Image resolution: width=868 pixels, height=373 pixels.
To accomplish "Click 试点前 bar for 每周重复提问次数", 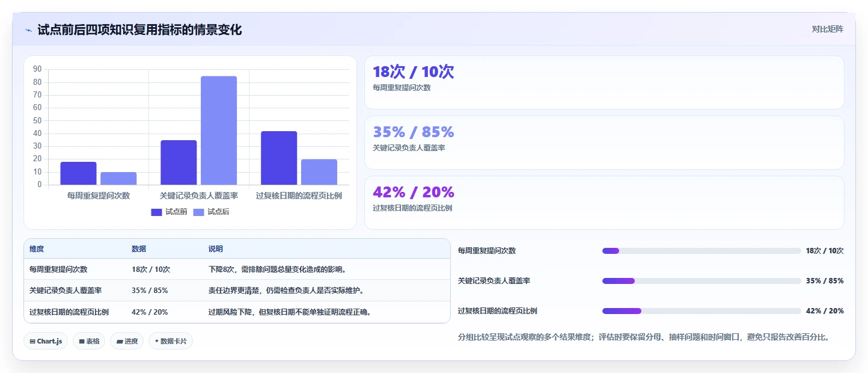I will (x=78, y=173).
